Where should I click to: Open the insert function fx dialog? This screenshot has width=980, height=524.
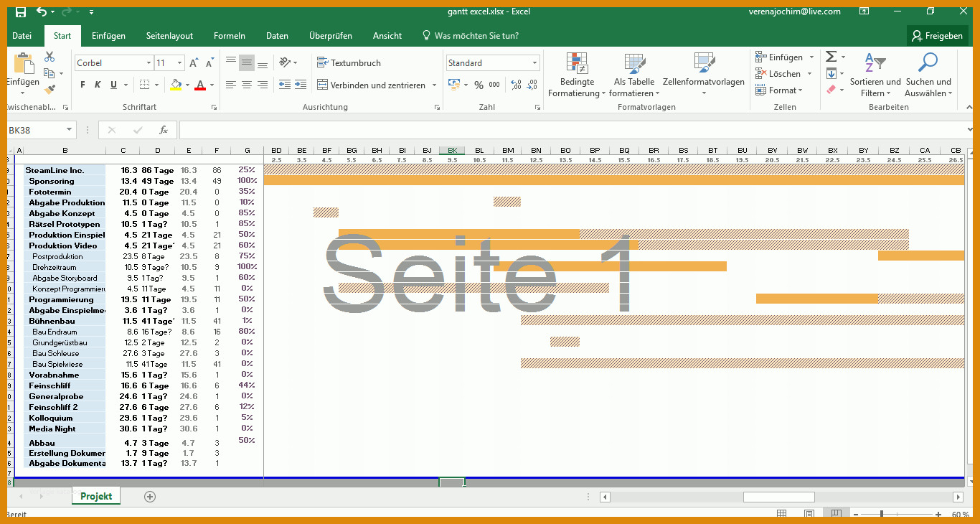(x=164, y=130)
